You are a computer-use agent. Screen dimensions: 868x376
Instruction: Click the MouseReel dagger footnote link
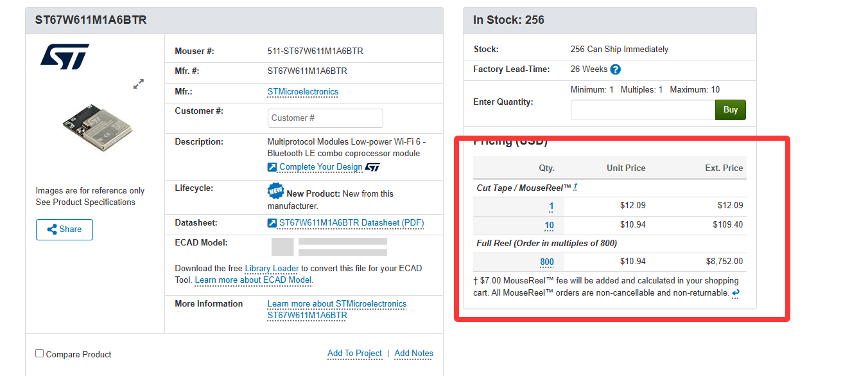coord(575,188)
